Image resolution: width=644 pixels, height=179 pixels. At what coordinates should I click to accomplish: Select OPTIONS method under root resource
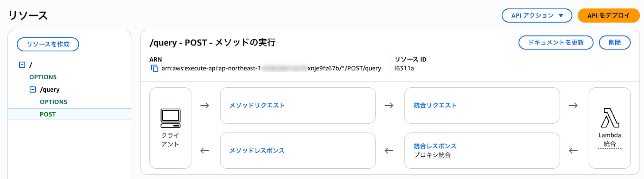pyautogui.click(x=43, y=77)
